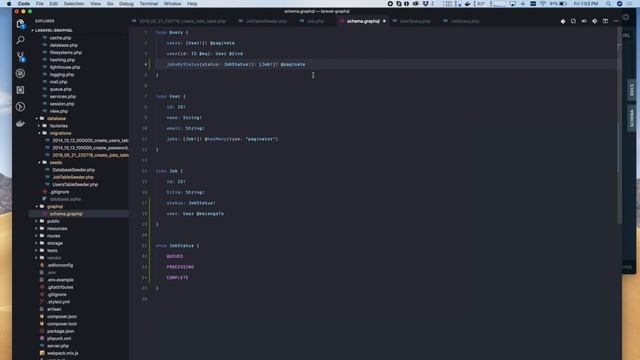Open the more actions ellipsis in editor toolbar
This screenshot has height=360, width=640.
tap(616, 21)
